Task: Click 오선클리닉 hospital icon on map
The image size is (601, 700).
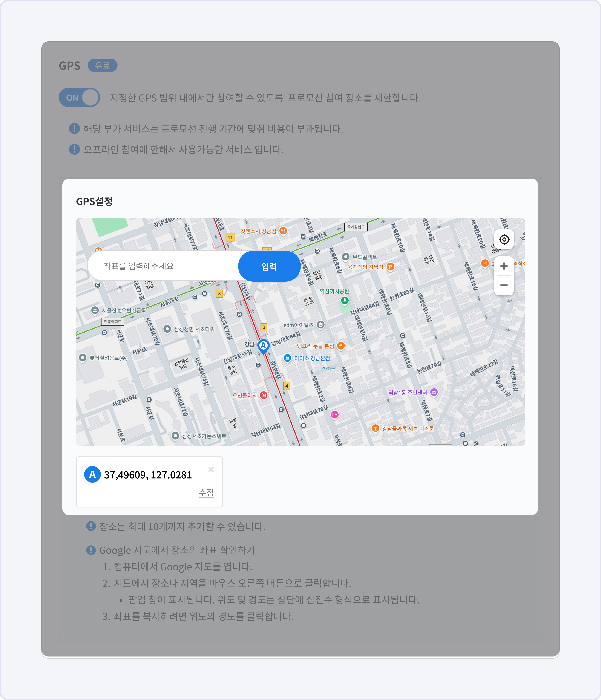Action: click(x=264, y=395)
